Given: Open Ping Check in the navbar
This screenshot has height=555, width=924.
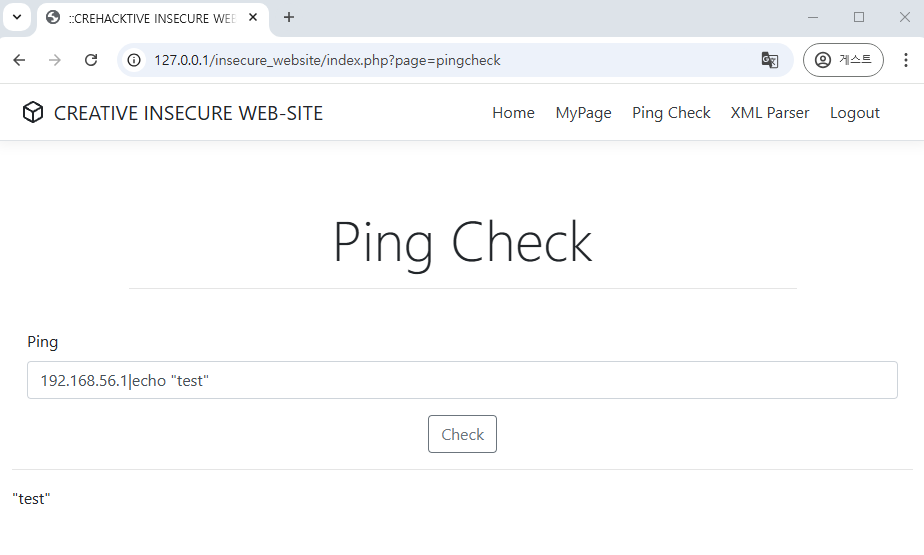Looking at the screenshot, I should point(671,113).
